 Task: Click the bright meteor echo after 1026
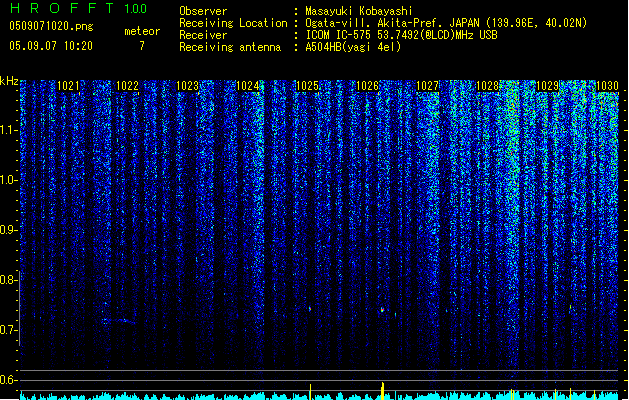pos(382,310)
